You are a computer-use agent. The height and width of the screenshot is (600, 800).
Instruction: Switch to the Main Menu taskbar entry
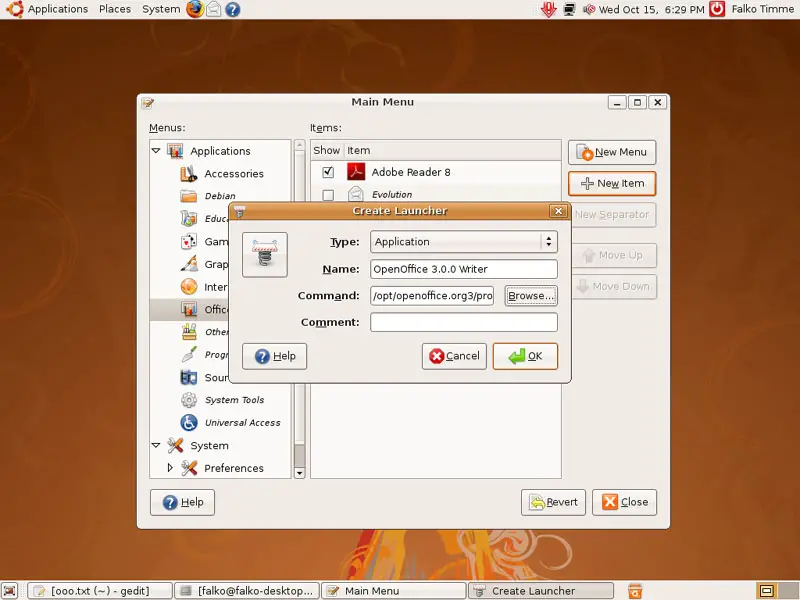[x=394, y=591]
